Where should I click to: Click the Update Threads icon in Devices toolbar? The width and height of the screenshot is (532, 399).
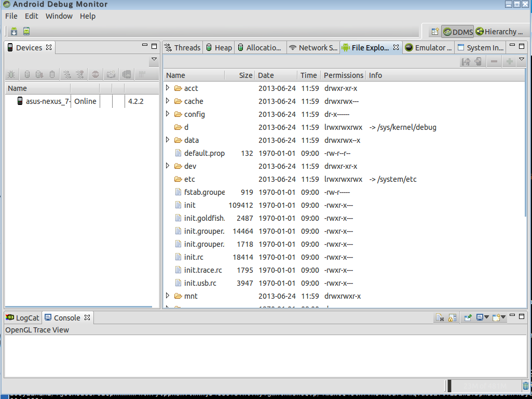(x=67, y=74)
